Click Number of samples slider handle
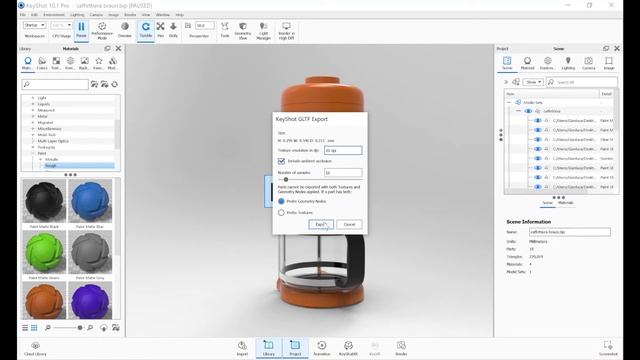640x360 pixels. click(286, 180)
